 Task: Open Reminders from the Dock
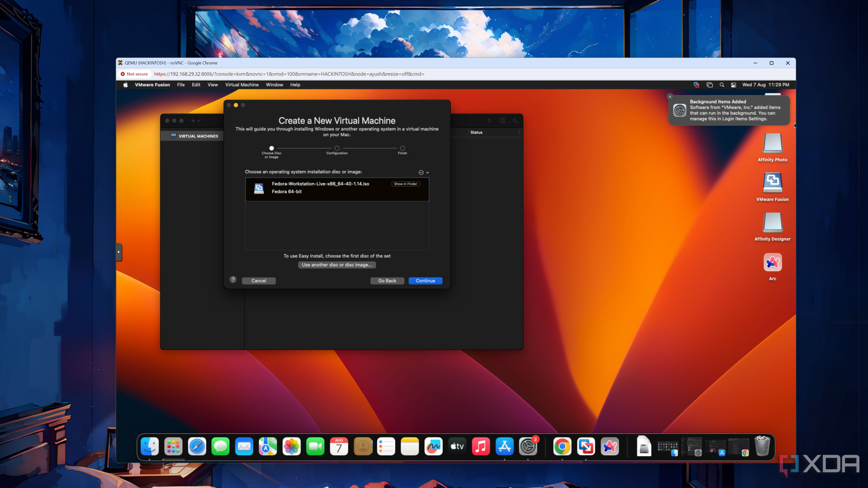pyautogui.click(x=386, y=447)
